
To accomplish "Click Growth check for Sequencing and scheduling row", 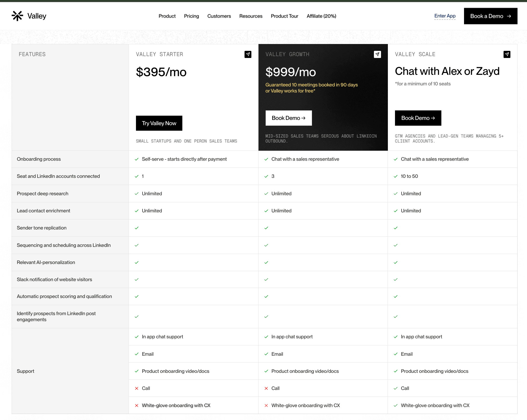I will point(266,245).
